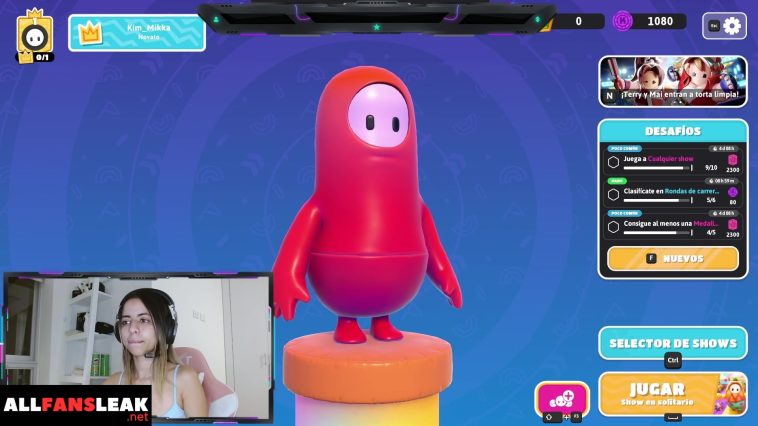Click the crown icon on nameplate
Viewport: 758px width, 426px height.
[90, 33]
